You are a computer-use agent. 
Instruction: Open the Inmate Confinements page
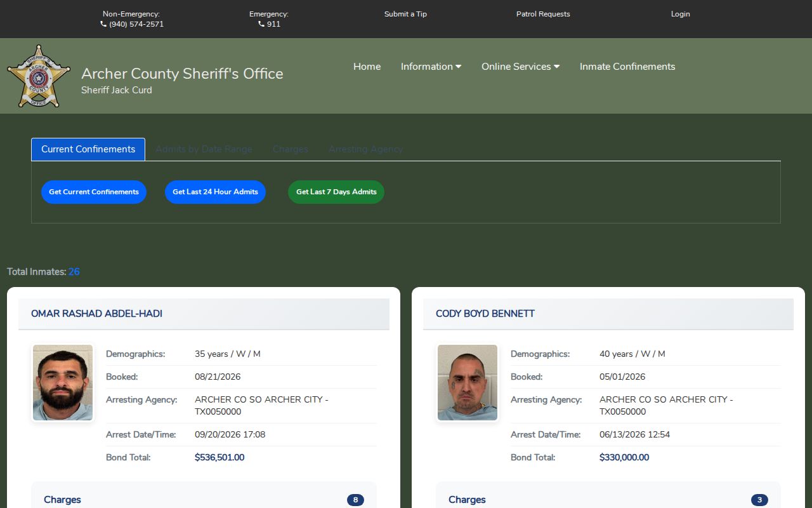627,67
